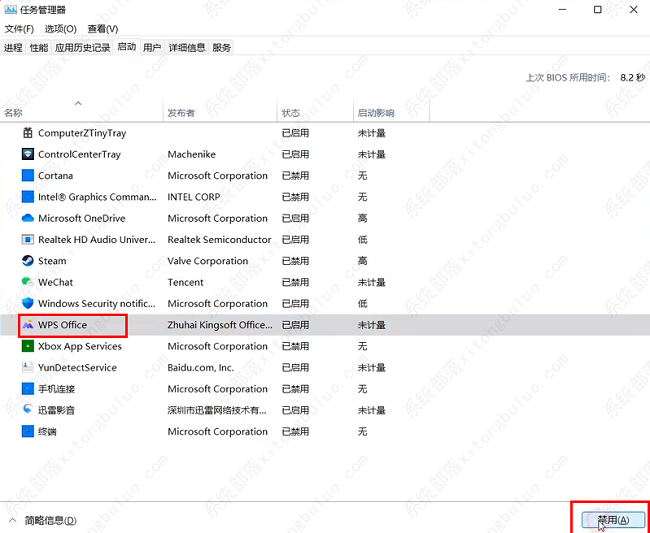Sort list by 名称 column header
The height and width of the screenshot is (533, 650).
tap(14, 112)
